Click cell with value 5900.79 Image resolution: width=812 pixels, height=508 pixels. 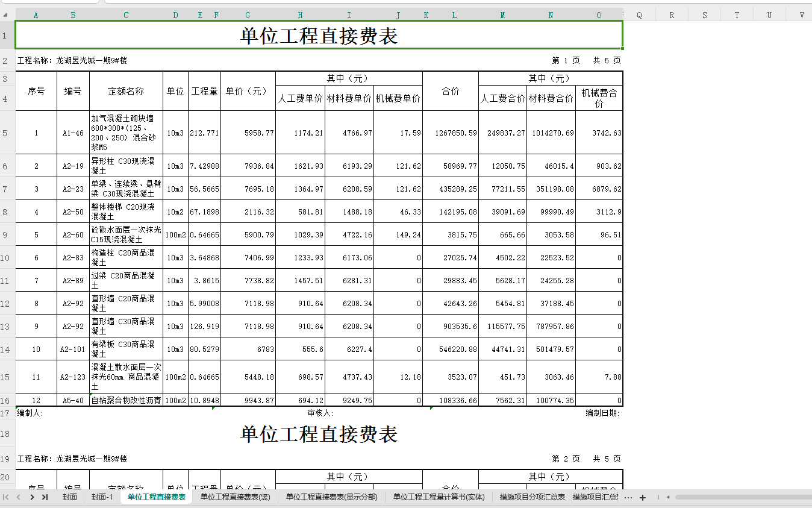(248, 235)
